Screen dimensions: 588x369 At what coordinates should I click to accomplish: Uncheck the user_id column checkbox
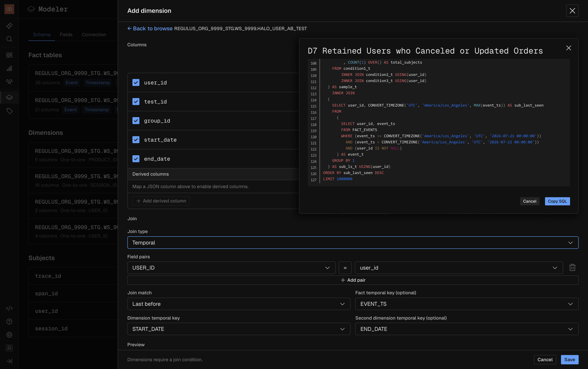tap(136, 82)
